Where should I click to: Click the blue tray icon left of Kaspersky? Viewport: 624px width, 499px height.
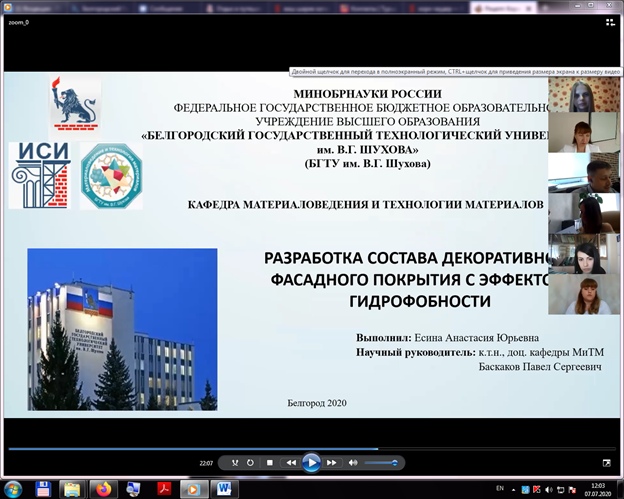pos(525,489)
